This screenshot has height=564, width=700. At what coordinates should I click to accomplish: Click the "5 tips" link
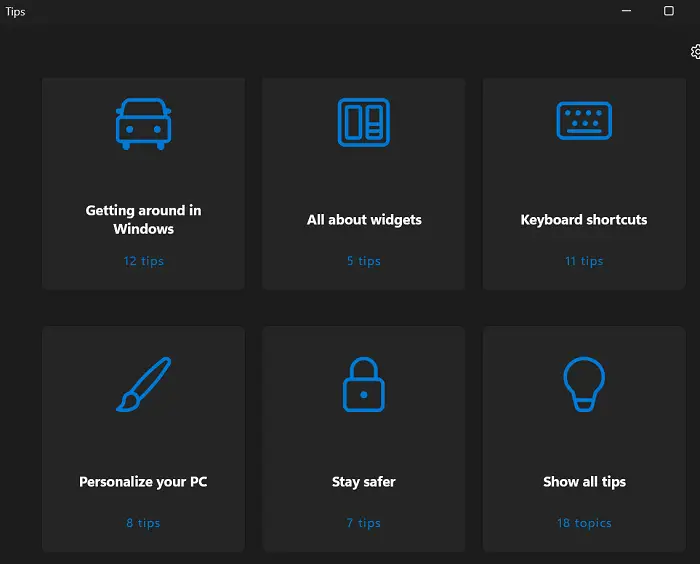tap(364, 261)
